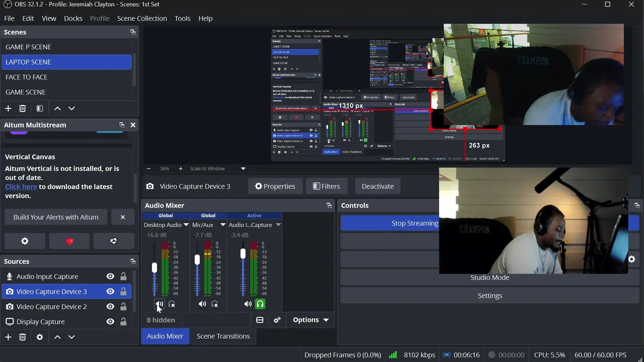The width and height of the screenshot is (644, 362).
Task: Click the red heart donate button
Action: 69,241
